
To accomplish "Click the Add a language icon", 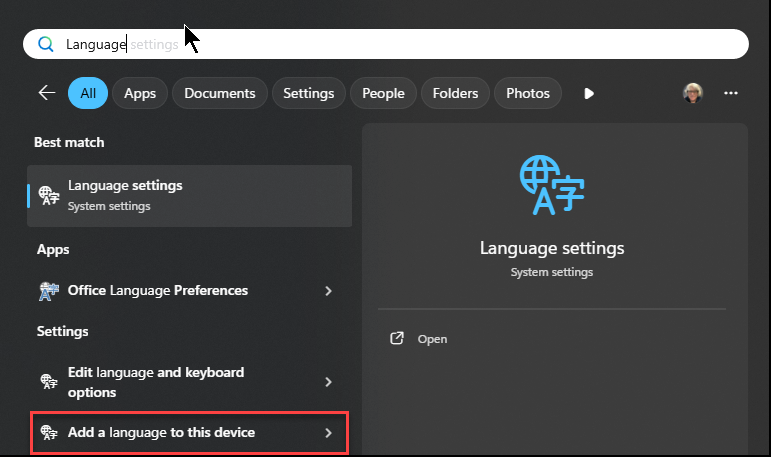I will pos(49,432).
